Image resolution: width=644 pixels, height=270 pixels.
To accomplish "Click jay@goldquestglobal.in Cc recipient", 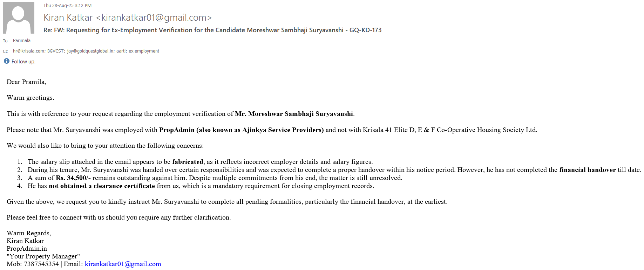I will tap(90, 51).
